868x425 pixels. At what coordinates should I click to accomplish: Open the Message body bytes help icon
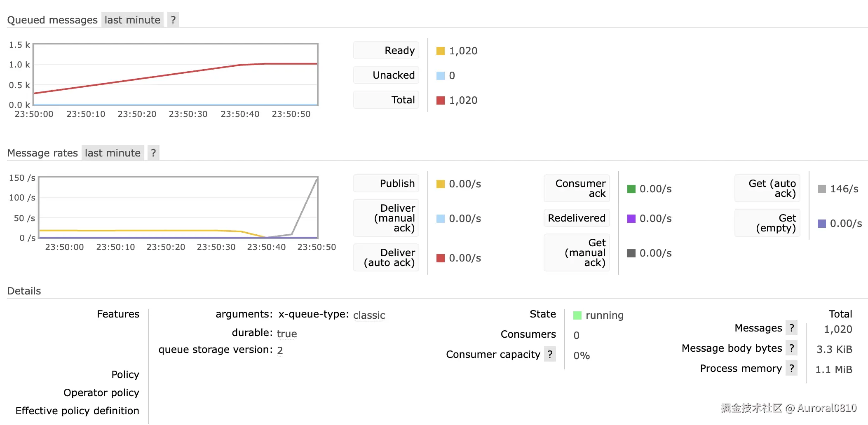point(791,348)
